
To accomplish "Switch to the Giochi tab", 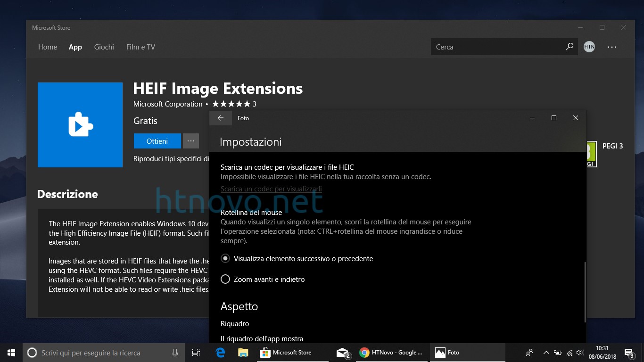I will [x=104, y=47].
